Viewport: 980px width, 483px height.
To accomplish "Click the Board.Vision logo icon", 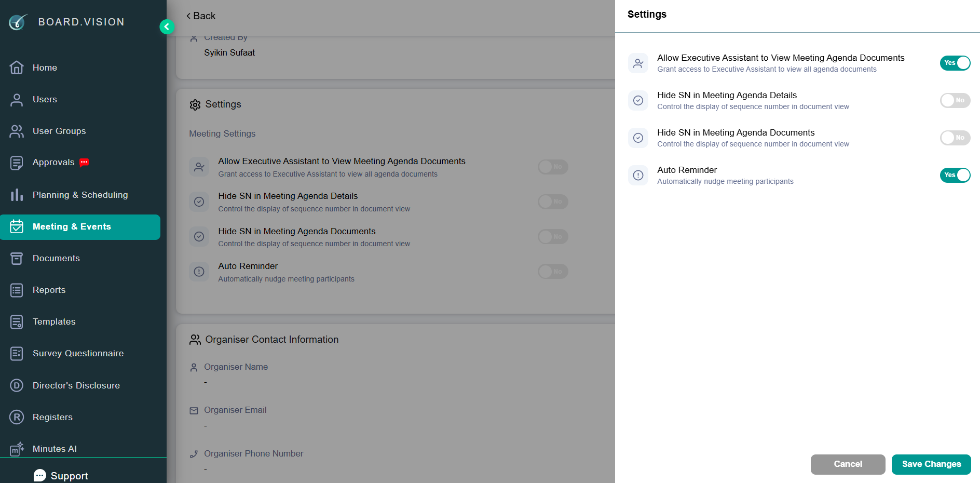I will pos(18,22).
